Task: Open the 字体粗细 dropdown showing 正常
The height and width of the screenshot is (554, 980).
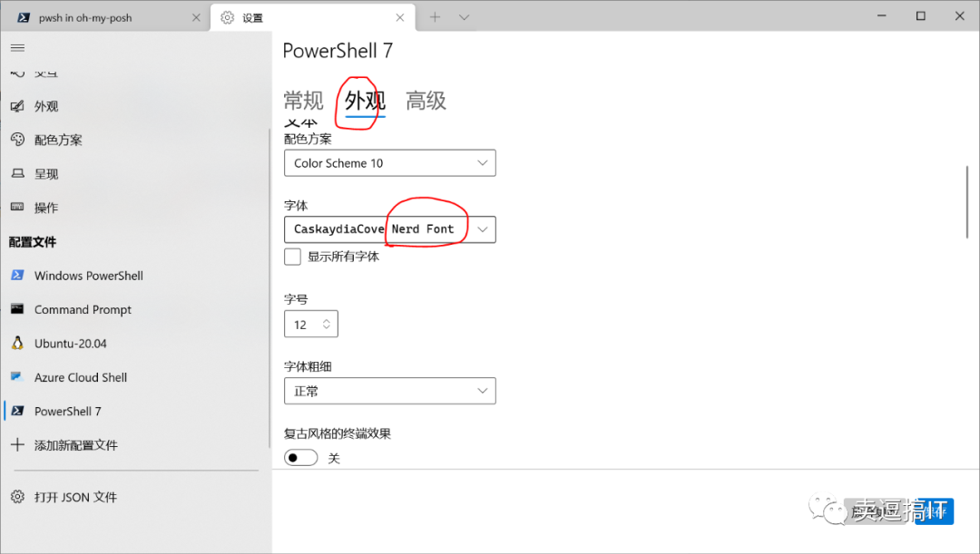Action: (390, 391)
